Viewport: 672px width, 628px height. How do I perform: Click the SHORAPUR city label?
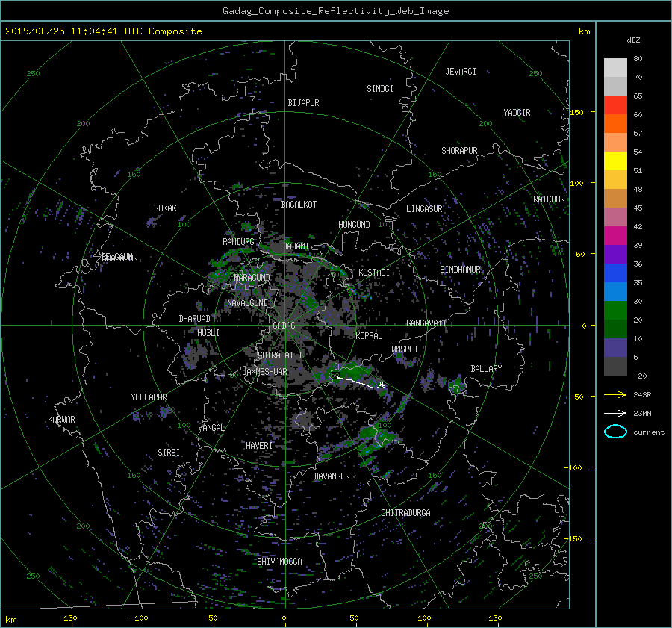(x=459, y=151)
